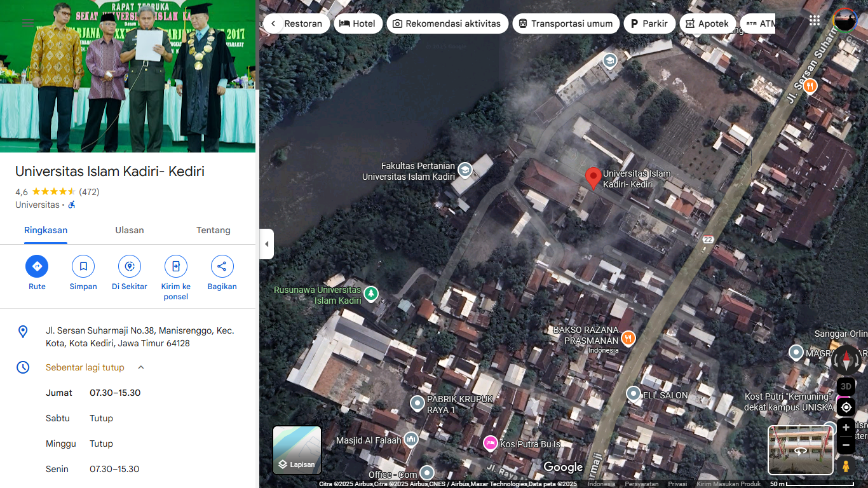Filter map by Hotel chip
This screenshot has width=868, height=488.
358,24
